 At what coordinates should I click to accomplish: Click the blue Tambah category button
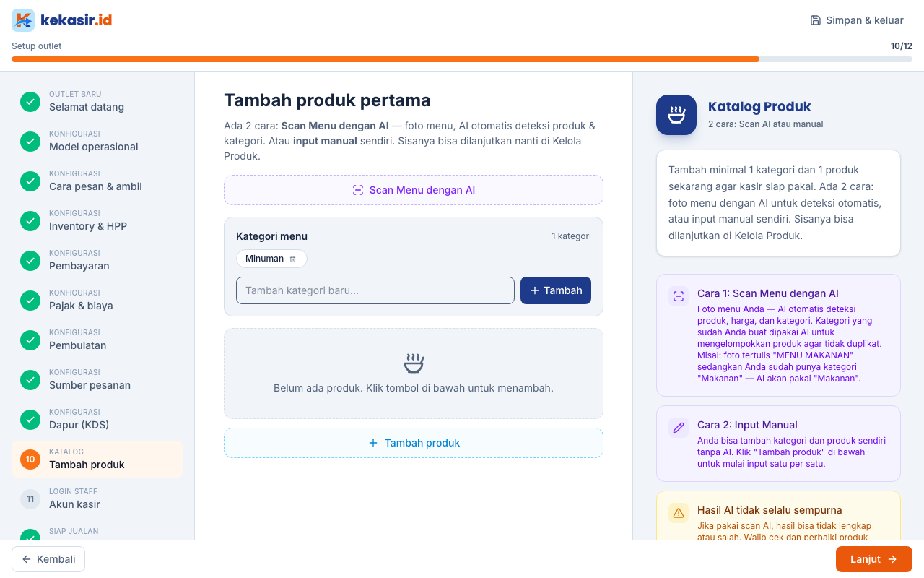556,290
